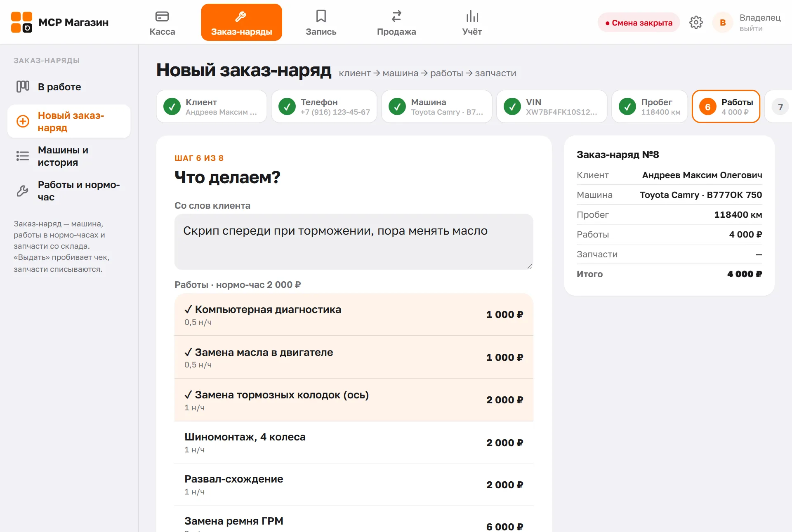Click the Заказ-наряд №8 heading
Screen dimensions: 792x532
[618, 155]
